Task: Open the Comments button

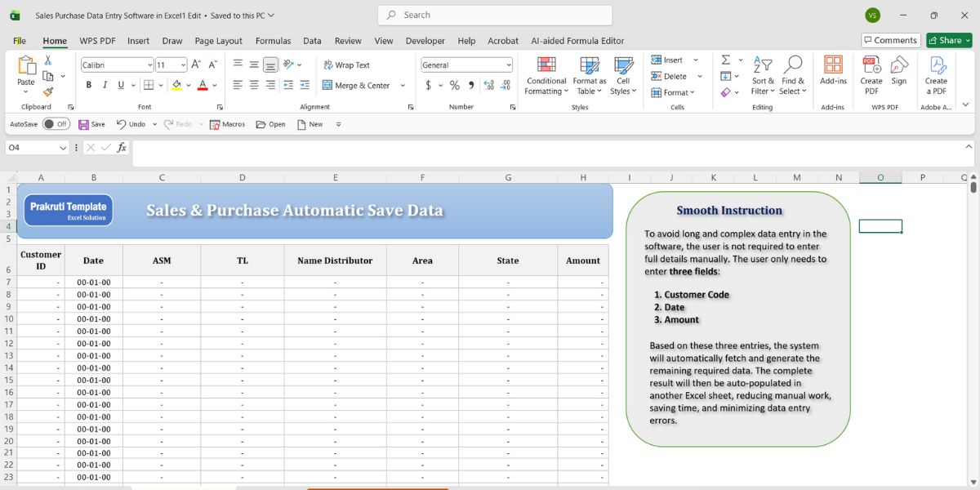Action: (x=890, y=40)
